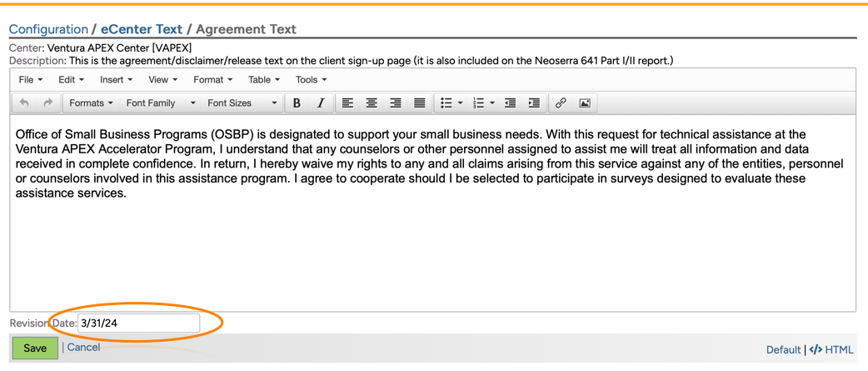Open the Insert menu
Image resolution: width=868 pixels, height=371 pixels.
pos(116,80)
